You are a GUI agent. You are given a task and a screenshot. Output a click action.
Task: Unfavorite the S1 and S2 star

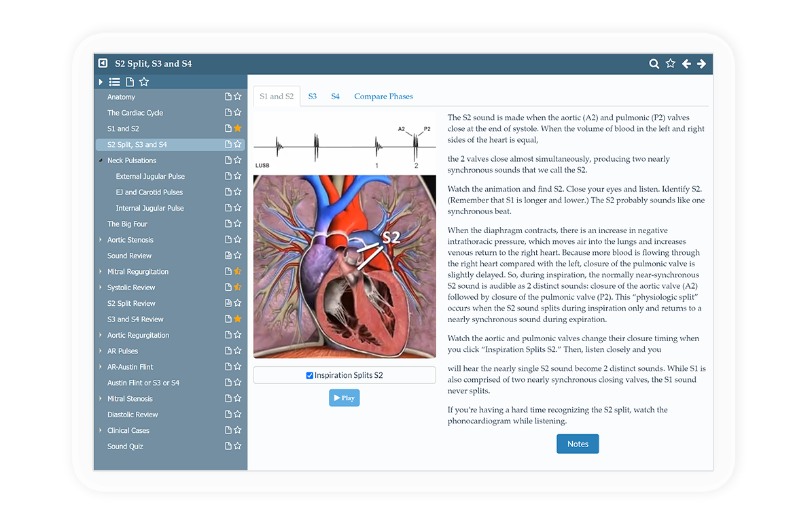238,128
